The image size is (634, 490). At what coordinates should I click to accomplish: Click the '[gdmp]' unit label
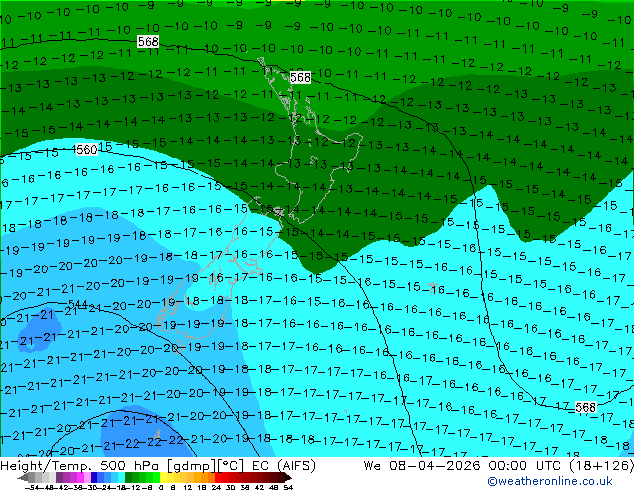(191, 466)
